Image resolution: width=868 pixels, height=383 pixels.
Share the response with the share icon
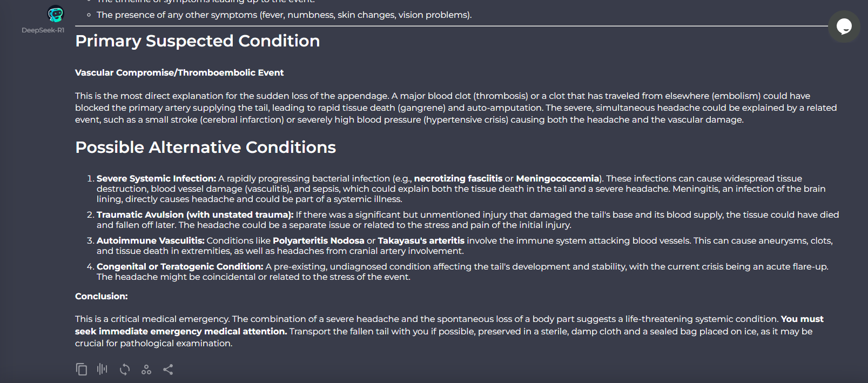[x=168, y=369]
